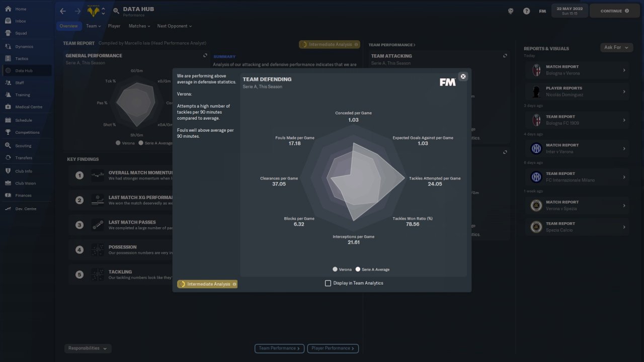Expand the Matches dropdown tab

click(139, 26)
